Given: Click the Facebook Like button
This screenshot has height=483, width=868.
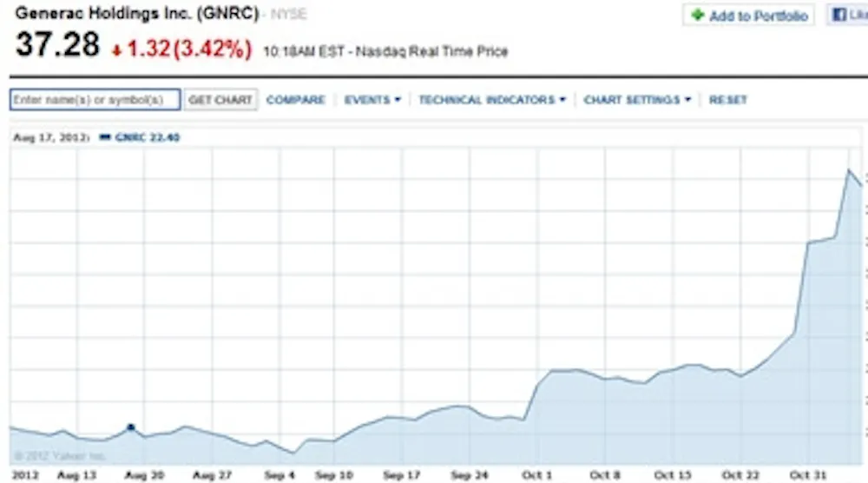Looking at the screenshot, I should [847, 15].
